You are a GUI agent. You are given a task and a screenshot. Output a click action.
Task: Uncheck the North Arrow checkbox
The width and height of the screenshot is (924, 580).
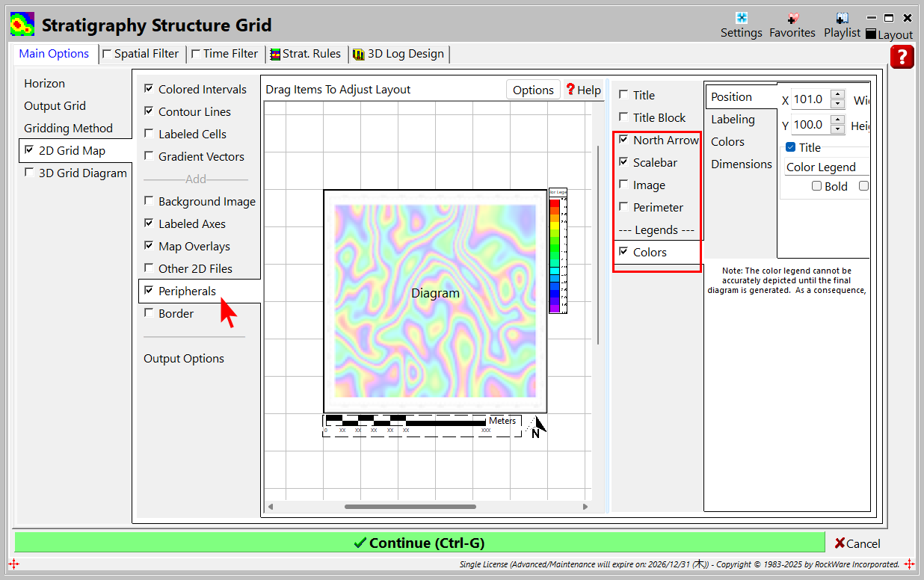click(x=623, y=140)
